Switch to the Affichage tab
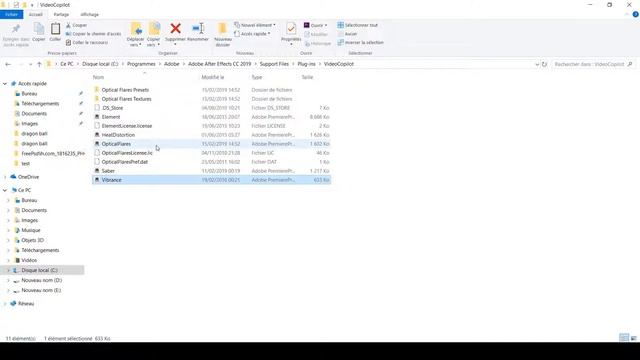 tap(89, 14)
